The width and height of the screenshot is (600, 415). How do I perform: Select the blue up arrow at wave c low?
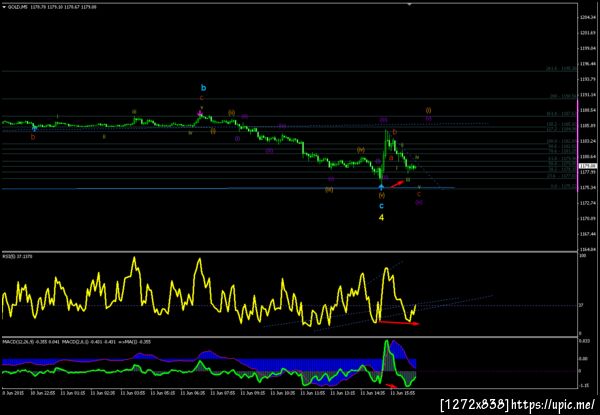click(x=381, y=187)
